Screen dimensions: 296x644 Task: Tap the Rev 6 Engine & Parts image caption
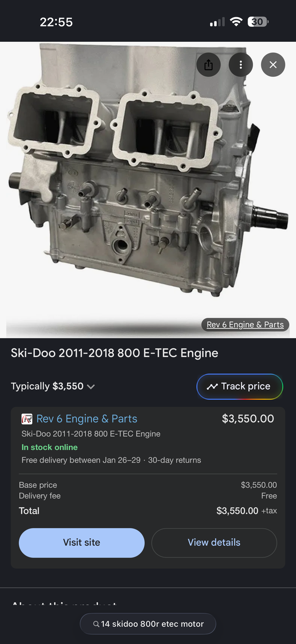pyautogui.click(x=245, y=325)
